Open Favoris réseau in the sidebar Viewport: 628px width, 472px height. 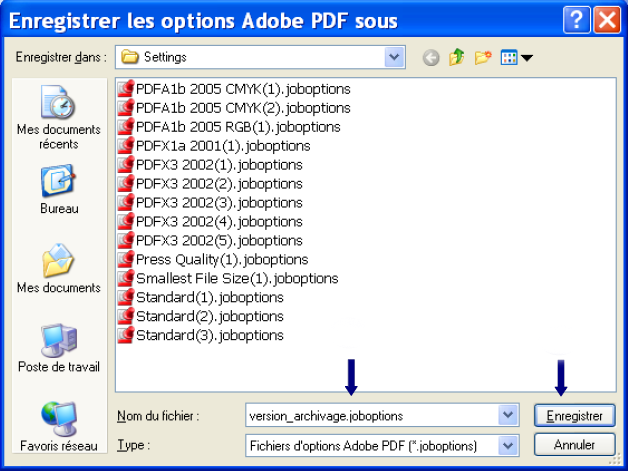pyautogui.click(x=58, y=427)
